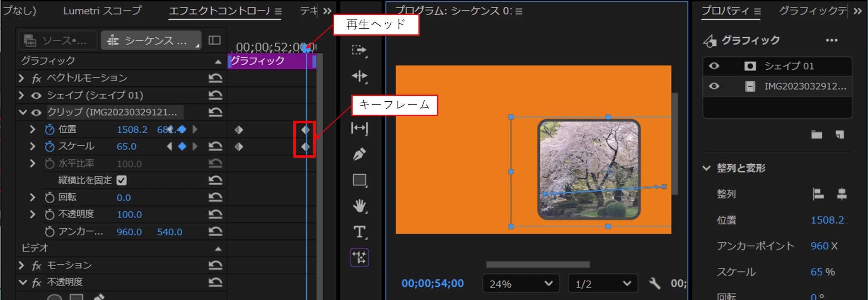868x300 pixels.
Task: Expand the 回転 property
Action: [x=32, y=197]
